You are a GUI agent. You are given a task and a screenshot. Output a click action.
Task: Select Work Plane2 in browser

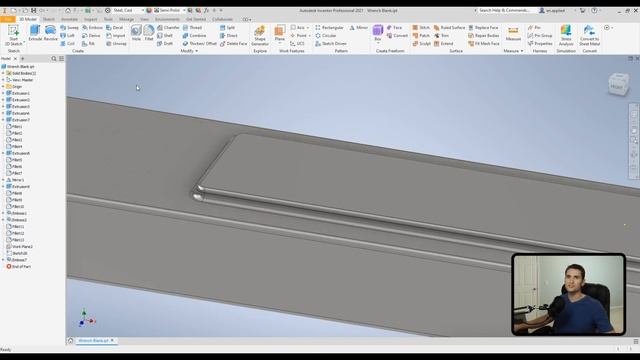(x=20, y=247)
